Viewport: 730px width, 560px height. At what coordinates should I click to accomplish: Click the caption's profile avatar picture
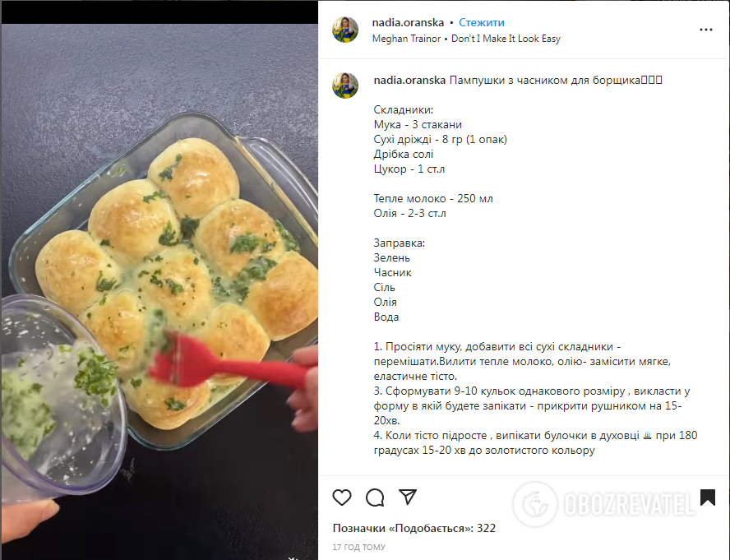pyautogui.click(x=345, y=86)
